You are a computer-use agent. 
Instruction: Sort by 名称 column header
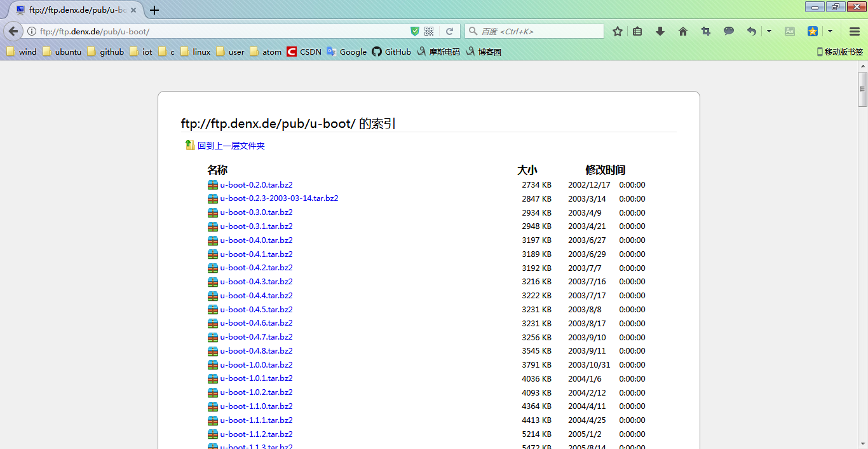click(x=217, y=170)
